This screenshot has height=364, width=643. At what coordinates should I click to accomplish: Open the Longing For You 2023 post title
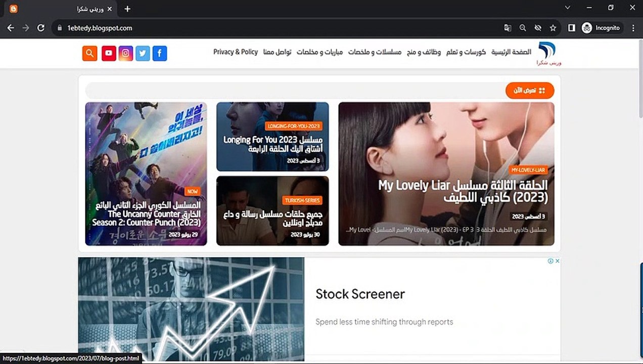(273, 144)
